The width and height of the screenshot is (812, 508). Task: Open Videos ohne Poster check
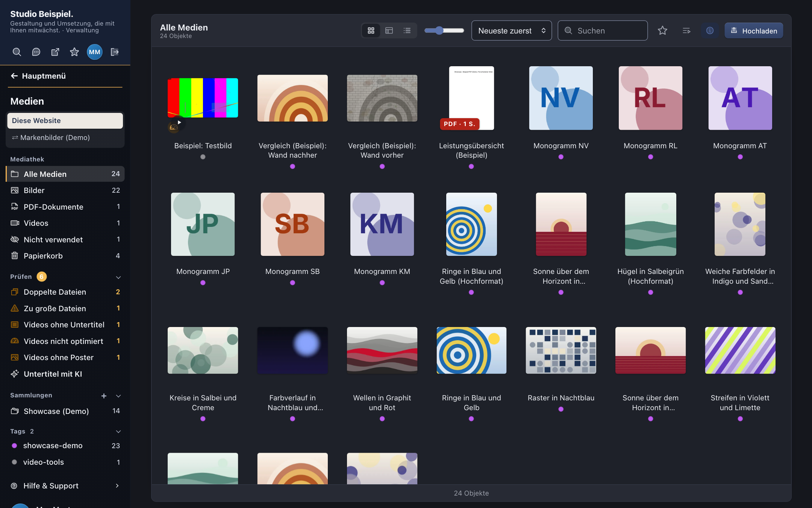point(65,357)
